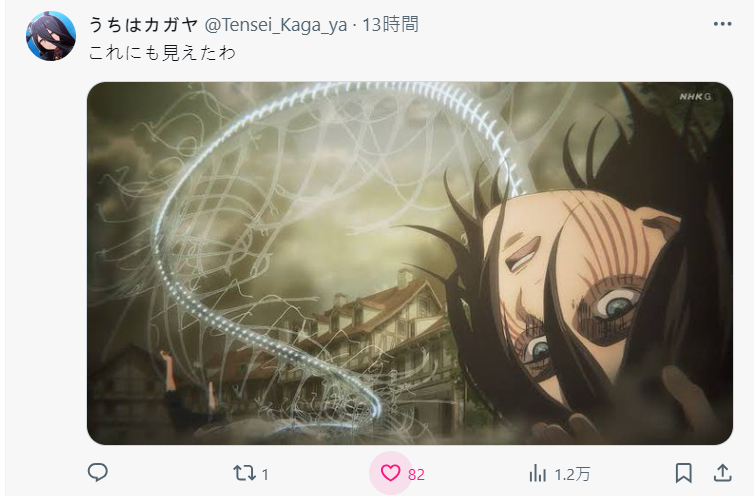Open the view analytics bar chart icon

click(x=538, y=473)
